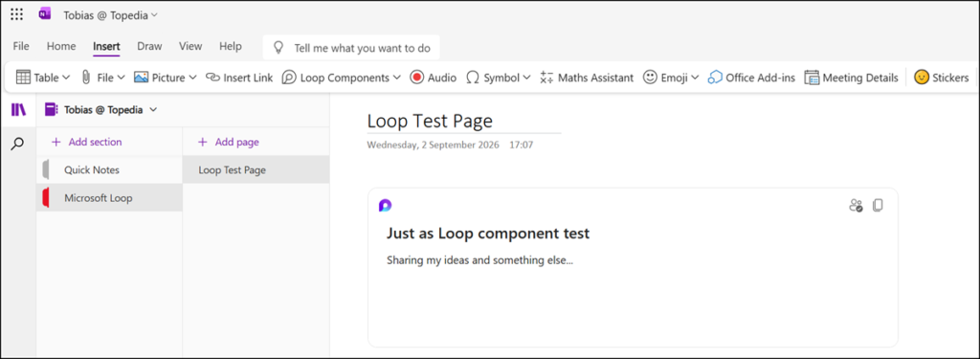The image size is (980, 359).
Task: Open the Stickers picker
Action: tap(942, 78)
